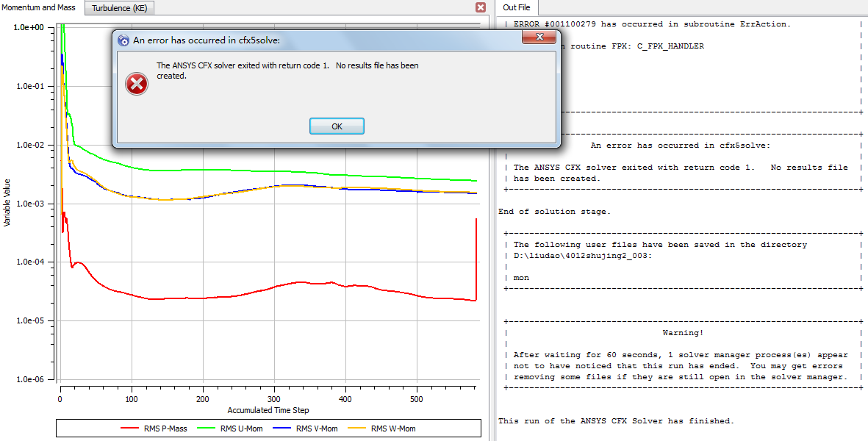Click the error dialog title bar text
The height and width of the screenshot is (441, 868).
[206, 40]
